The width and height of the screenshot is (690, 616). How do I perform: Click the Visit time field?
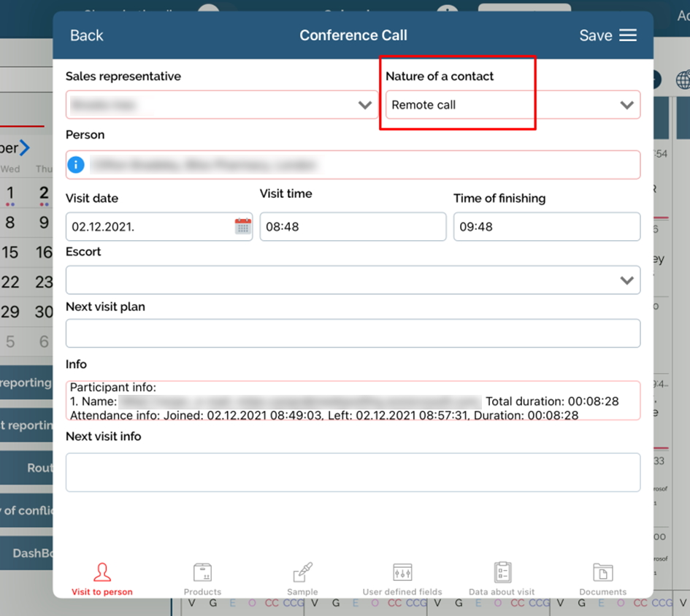coord(353,227)
